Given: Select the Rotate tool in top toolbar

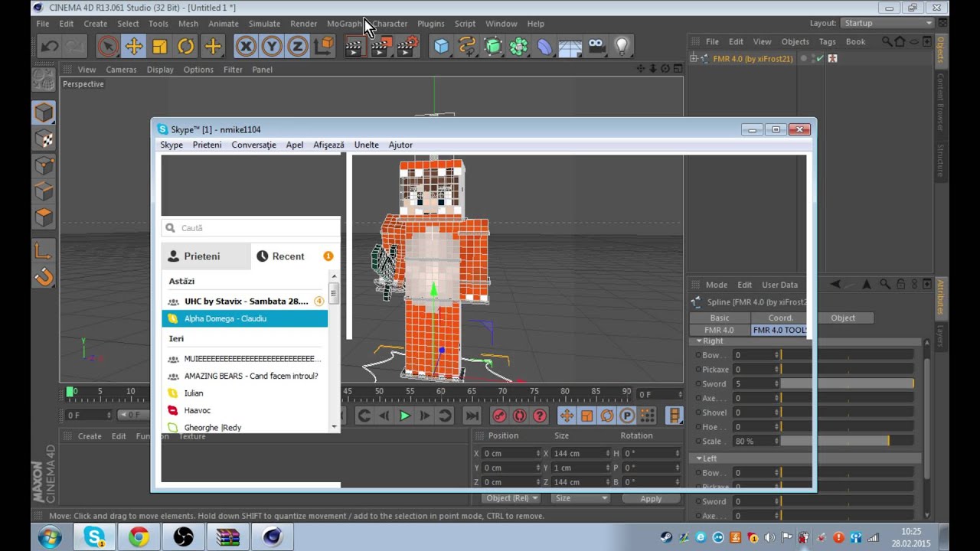Looking at the screenshot, I should coord(186,47).
